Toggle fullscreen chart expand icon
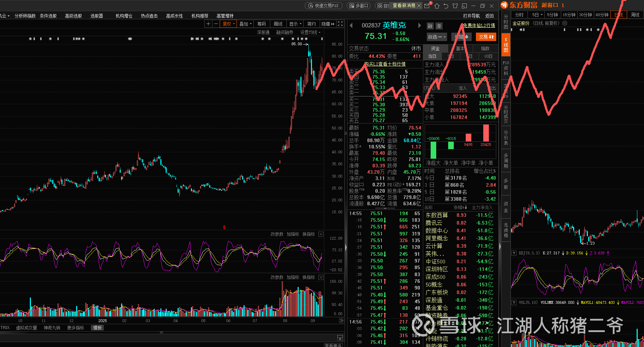Screen dimensions: 644x347 (340, 24)
